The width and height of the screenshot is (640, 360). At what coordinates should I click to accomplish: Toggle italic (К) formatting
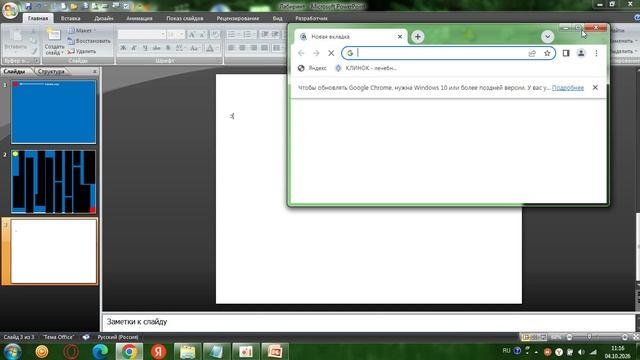tap(134, 48)
